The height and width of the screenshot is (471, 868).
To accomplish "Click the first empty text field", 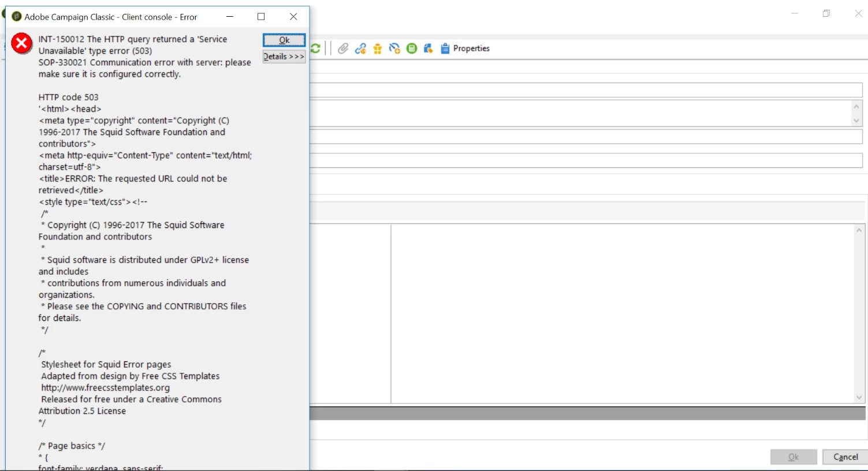I will [586, 90].
